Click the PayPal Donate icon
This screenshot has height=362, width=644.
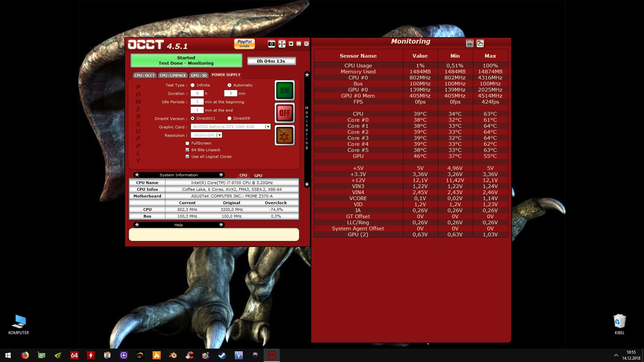pyautogui.click(x=244, y=44)
